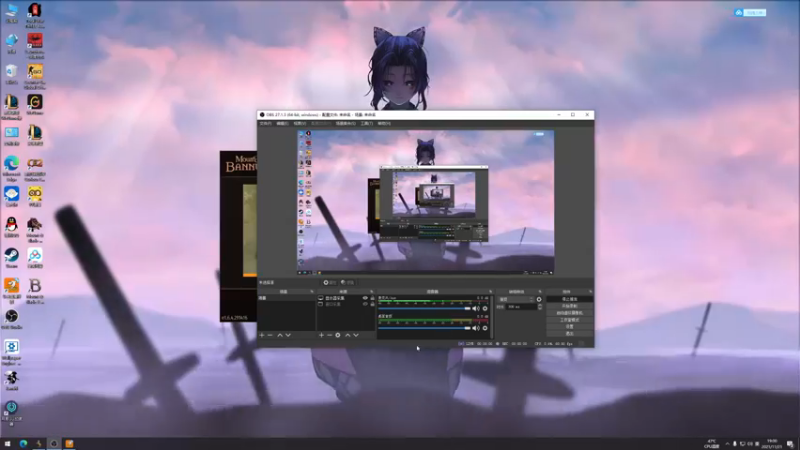Screen dimensions: 800x450
Task: Click the transition duration 300 ms field
Action: [521, 307]
